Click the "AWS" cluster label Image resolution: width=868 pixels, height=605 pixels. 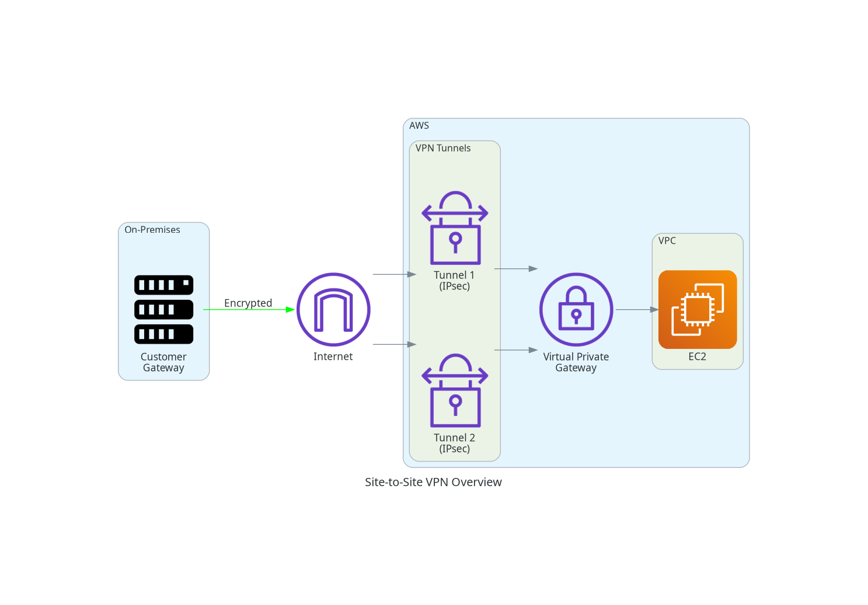click(419, 125)
